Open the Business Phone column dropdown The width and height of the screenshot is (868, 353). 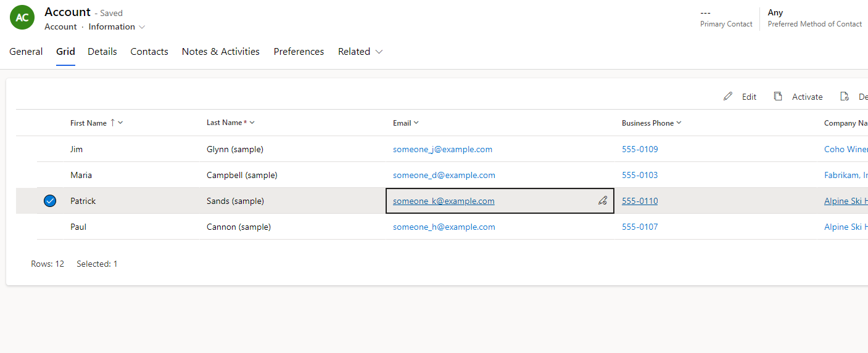tap(679, 123)
